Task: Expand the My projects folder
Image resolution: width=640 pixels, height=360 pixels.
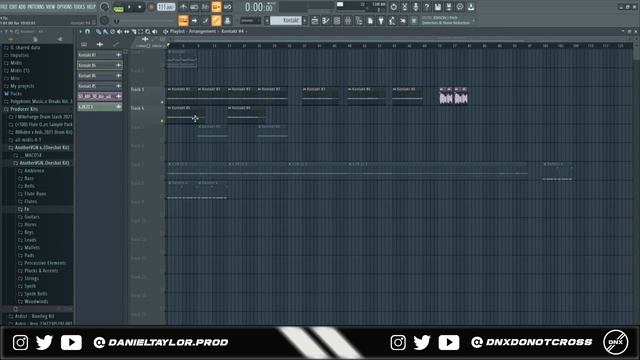Action: tap(22, 86)
